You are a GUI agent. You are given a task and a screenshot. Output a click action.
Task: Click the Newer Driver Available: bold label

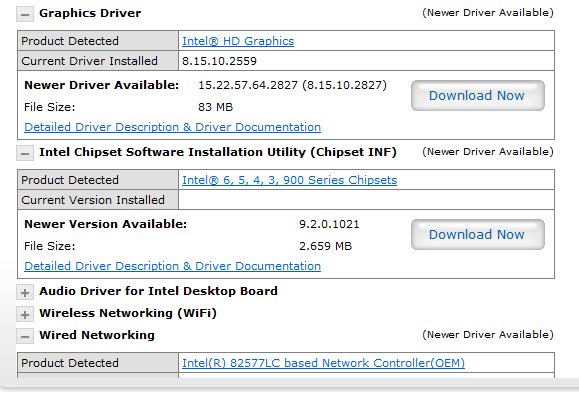coord(102,85)
